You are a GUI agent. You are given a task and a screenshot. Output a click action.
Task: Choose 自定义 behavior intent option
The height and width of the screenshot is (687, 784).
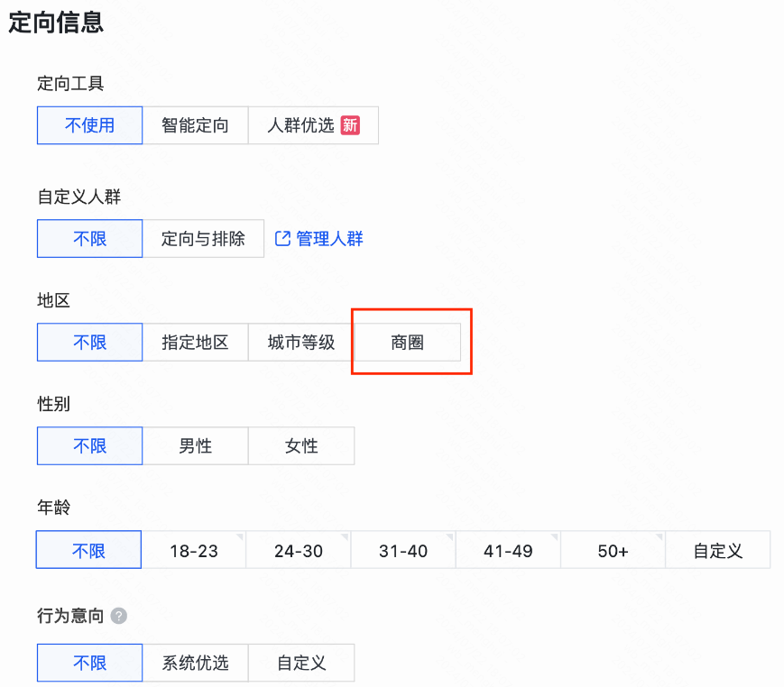tap(301, 662)
